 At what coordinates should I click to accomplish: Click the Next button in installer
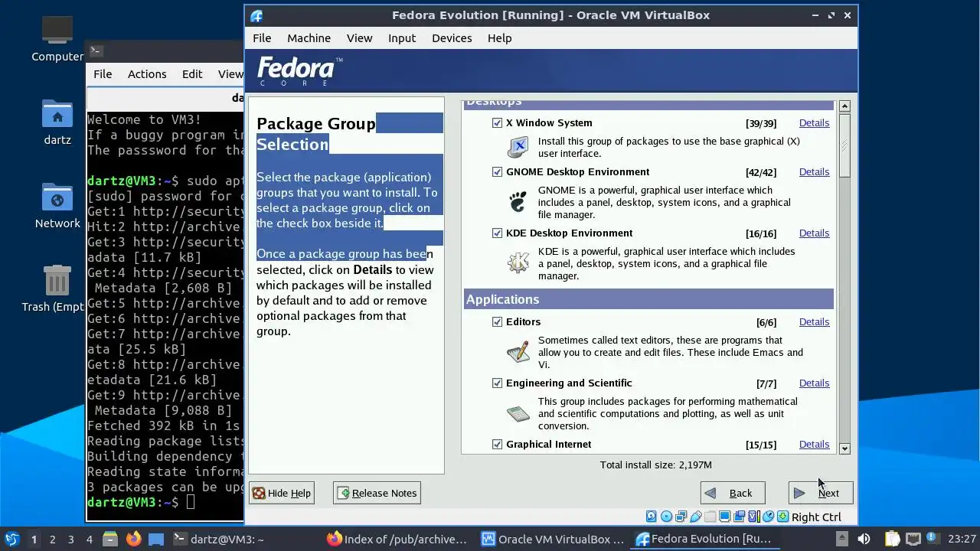pos(821,493)
